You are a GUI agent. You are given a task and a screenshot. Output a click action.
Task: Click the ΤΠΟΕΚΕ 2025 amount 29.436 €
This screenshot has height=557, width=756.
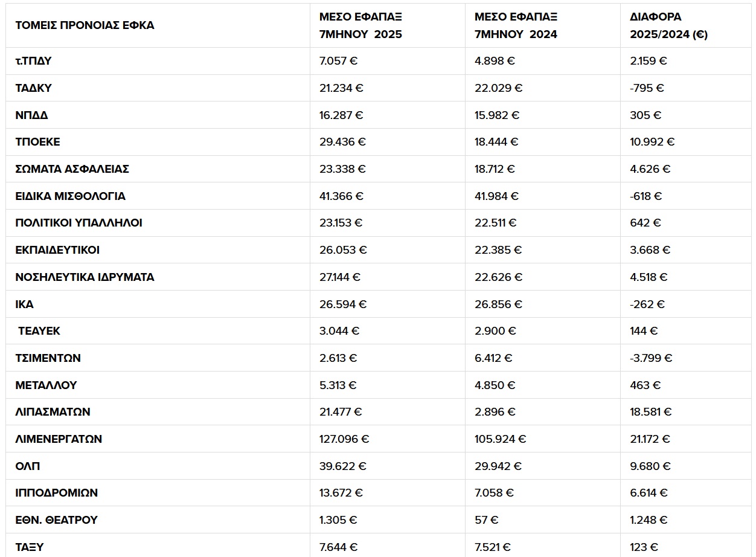342,142
